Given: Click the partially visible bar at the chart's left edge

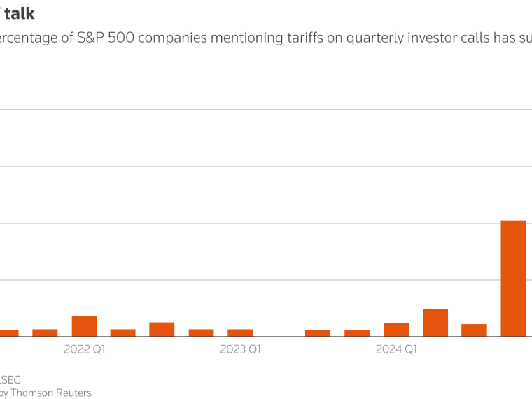Looking at the screenshot, I should [8, 333].
